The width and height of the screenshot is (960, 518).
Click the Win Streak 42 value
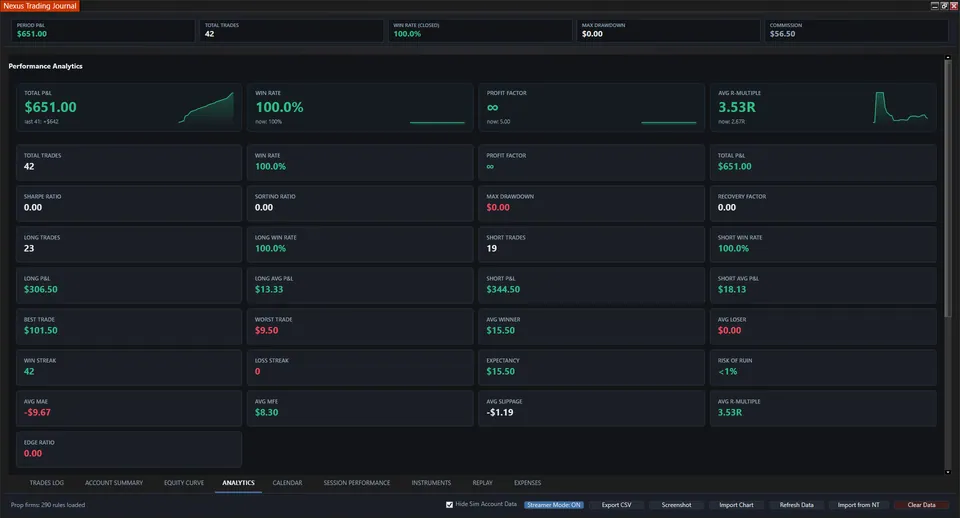tap(29, 371)
